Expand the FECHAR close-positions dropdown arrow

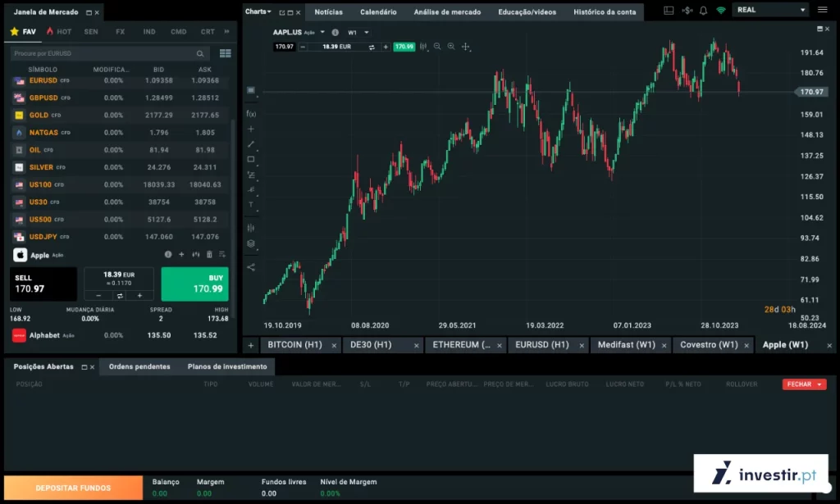(820, 384)
